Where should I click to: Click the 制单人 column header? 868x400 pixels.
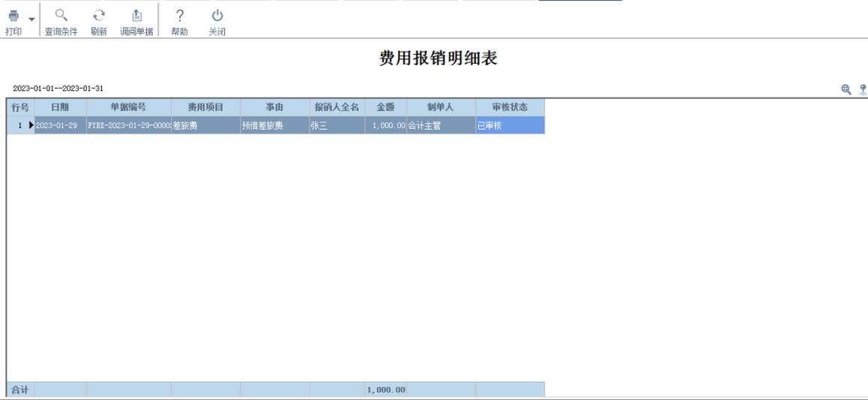pos(441,107)
